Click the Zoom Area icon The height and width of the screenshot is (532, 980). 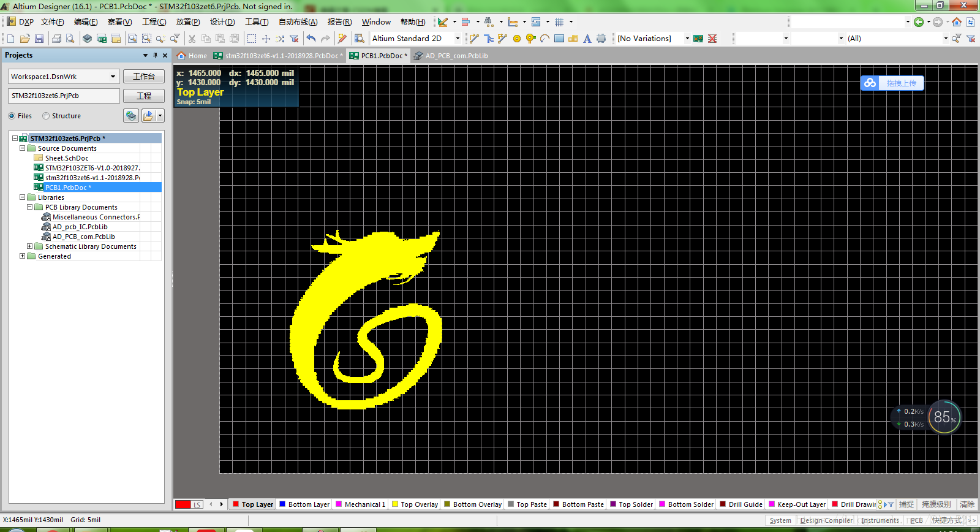click(x=146, y=39)
